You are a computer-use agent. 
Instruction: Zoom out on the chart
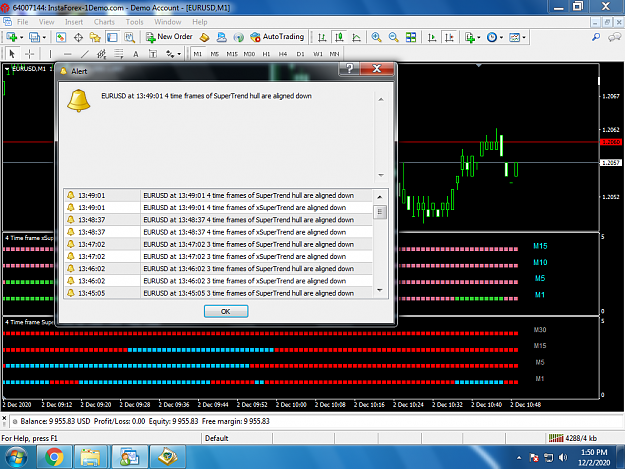(x=393, y=37)
